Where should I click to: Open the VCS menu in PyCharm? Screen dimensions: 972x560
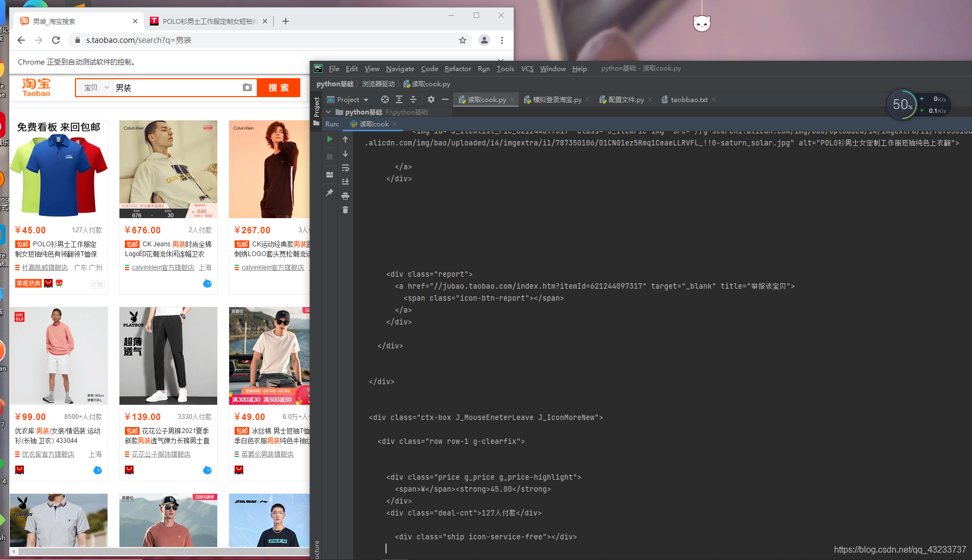[x=527, y=68]
